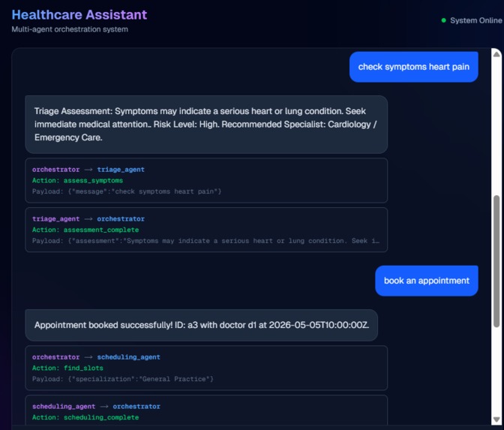The height and width of the screenshot is (430, 504).
Task: Click the Healthcare Assistant title
Action: (x=79, y=15)
